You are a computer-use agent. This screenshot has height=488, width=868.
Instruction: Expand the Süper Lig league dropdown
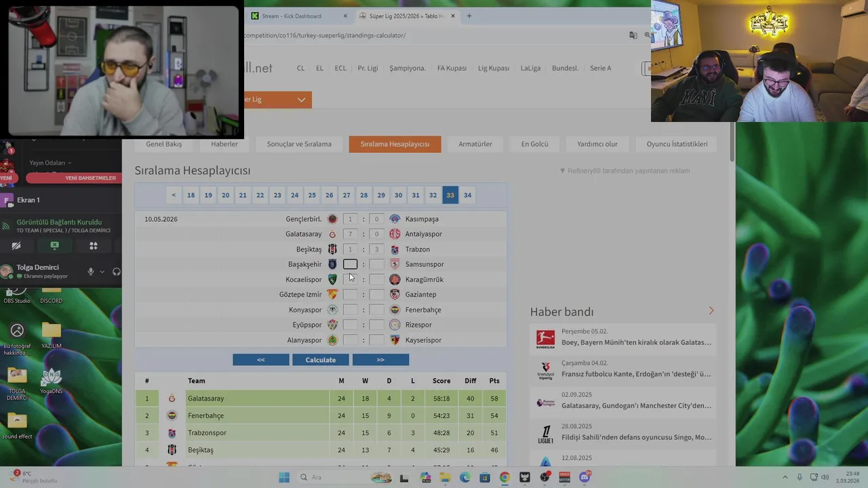click(301, 100)
